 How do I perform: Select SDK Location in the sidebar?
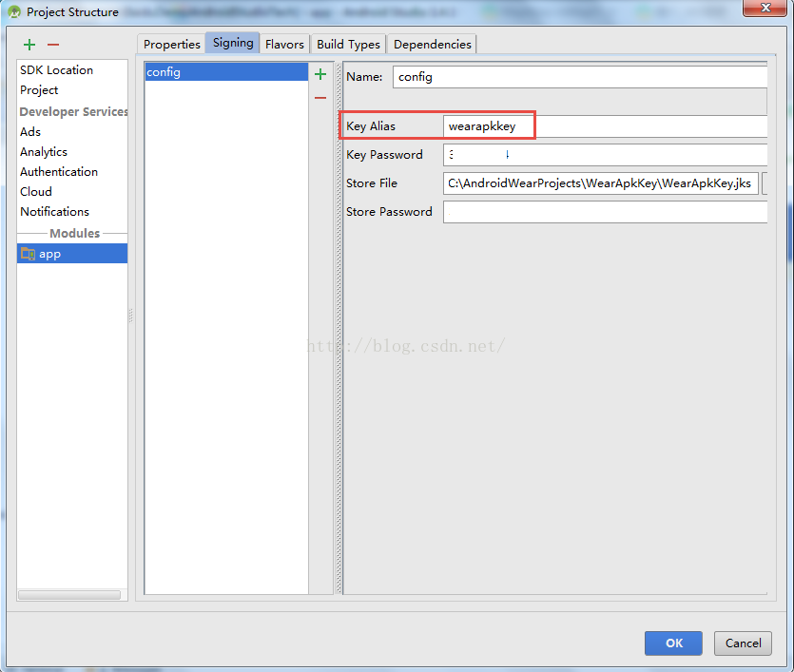tap(56, 69)
